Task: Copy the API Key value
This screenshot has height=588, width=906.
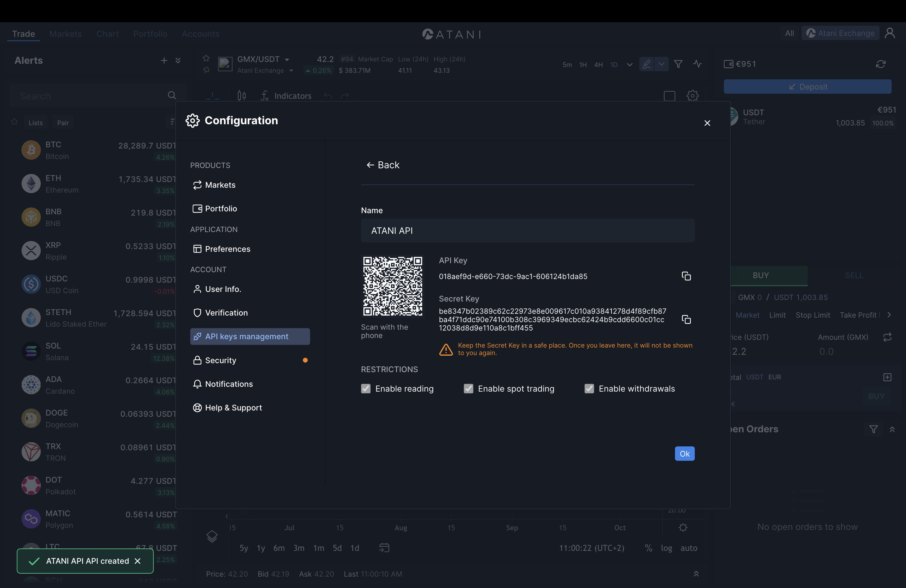Action: click(x=686, y=276)
